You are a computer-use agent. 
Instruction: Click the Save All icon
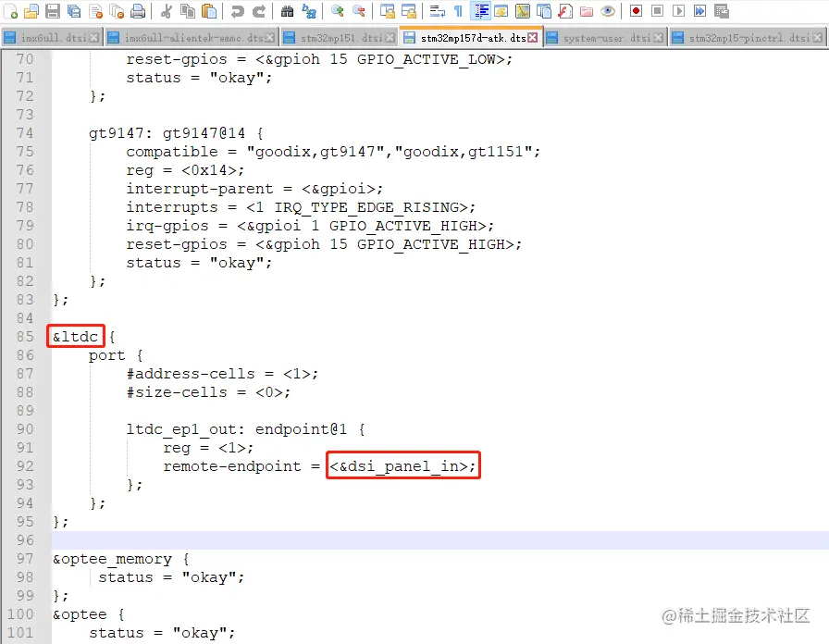coord(74,10)
